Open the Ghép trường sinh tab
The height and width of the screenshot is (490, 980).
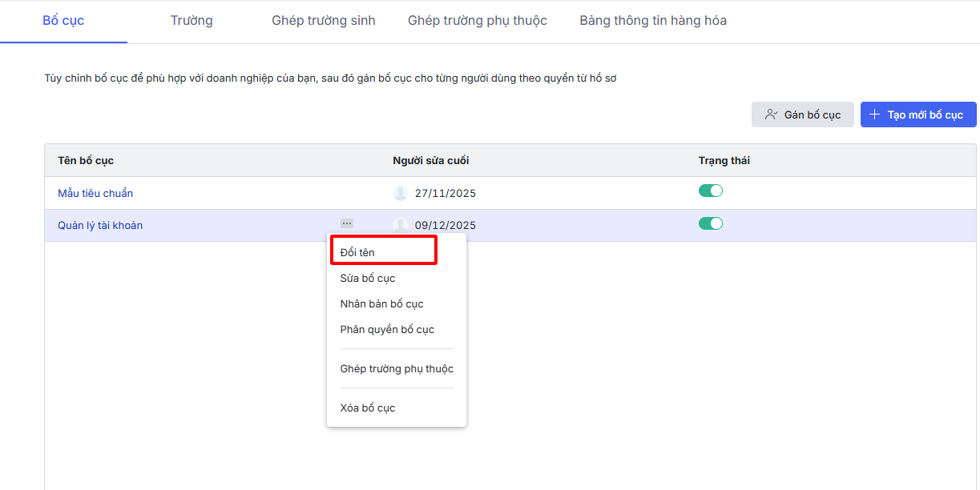coord(324,21)
